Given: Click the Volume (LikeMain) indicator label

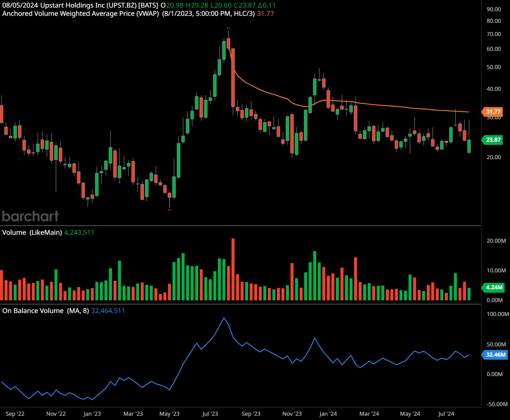Looking at the screenshot, I should tap(32, 232).
